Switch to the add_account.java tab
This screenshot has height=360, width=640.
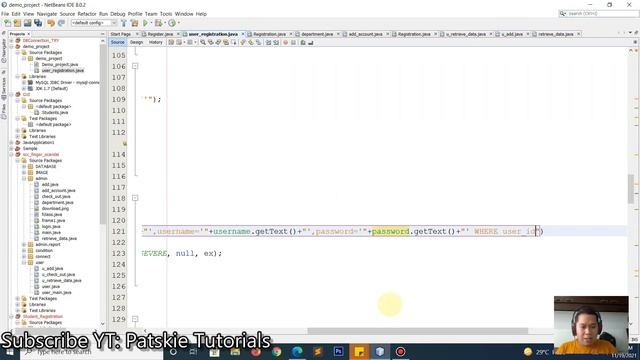tap(365, 34)
